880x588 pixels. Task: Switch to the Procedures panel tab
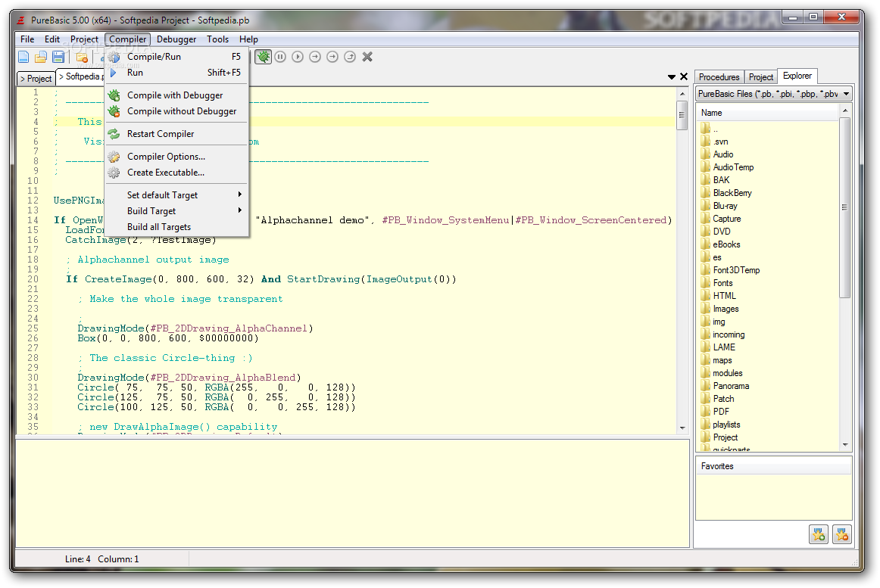point(719,77)
